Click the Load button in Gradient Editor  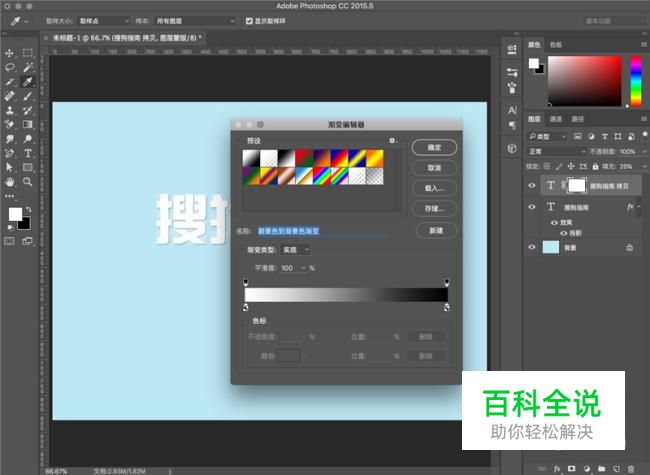tap(434, 188)
